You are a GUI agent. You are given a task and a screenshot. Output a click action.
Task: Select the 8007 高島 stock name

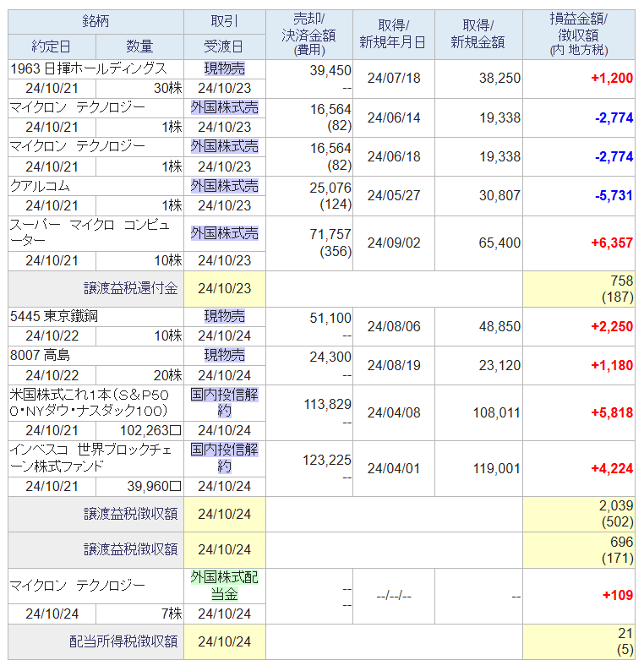click(x=40, y=356)
